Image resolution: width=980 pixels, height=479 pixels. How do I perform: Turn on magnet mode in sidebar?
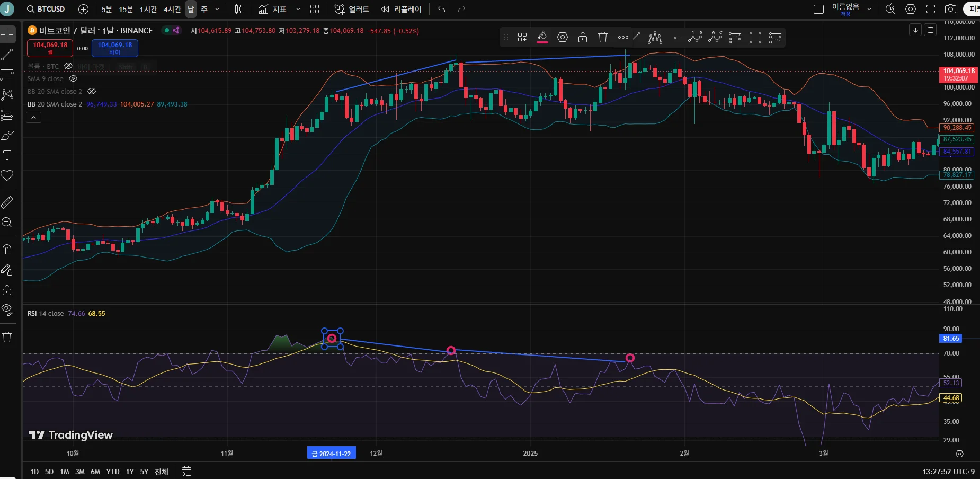(x=7, y=250)
